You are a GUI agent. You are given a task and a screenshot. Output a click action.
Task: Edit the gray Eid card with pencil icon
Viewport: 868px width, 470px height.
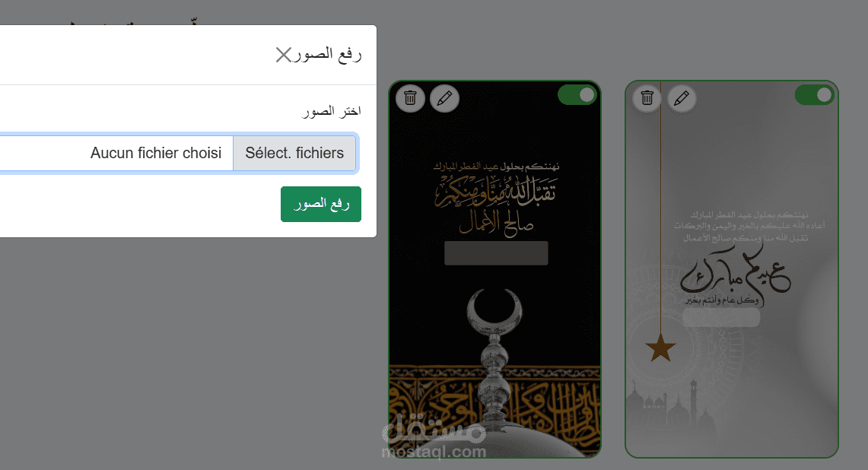pyautogui.click(x=682, y=98)
